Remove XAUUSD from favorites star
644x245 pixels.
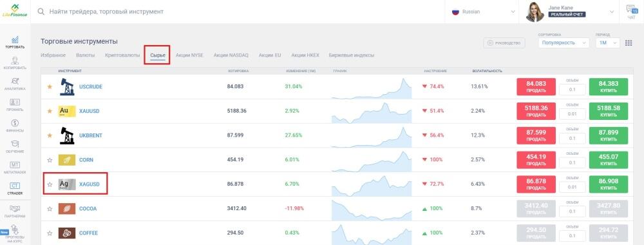50,111
